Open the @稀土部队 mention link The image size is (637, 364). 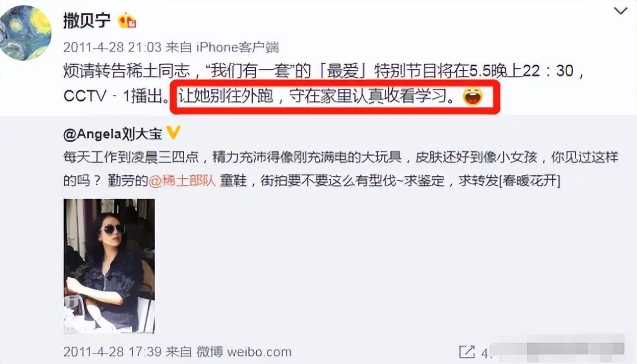tap(183, 181)
